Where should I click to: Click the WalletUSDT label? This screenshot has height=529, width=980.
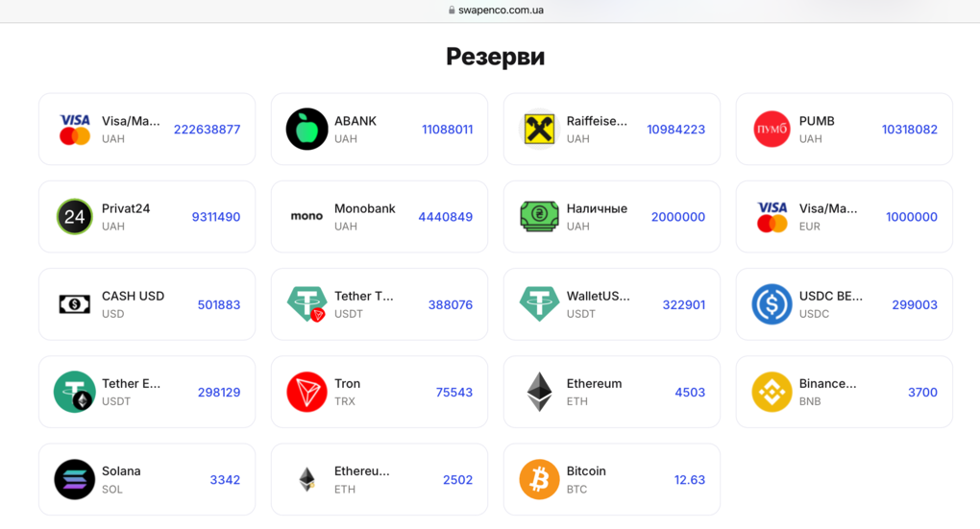pyautogui.click(x=598, y=296)
